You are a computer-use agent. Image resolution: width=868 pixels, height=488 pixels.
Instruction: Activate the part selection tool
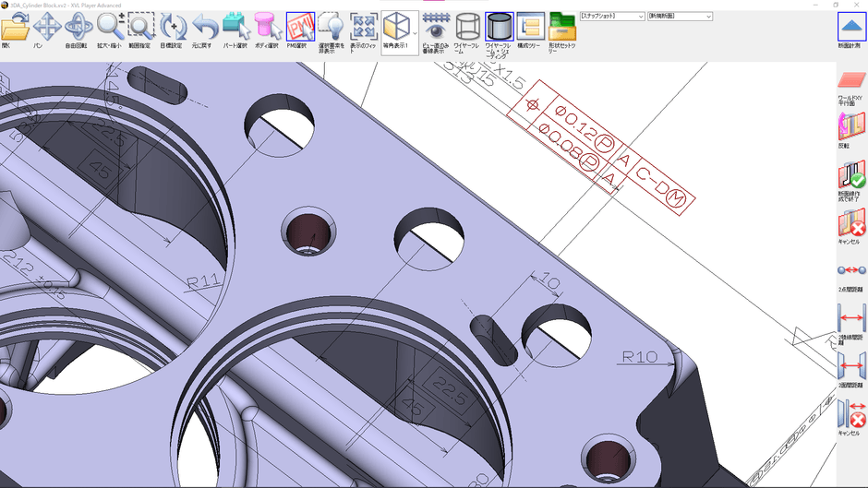[236, 29]
